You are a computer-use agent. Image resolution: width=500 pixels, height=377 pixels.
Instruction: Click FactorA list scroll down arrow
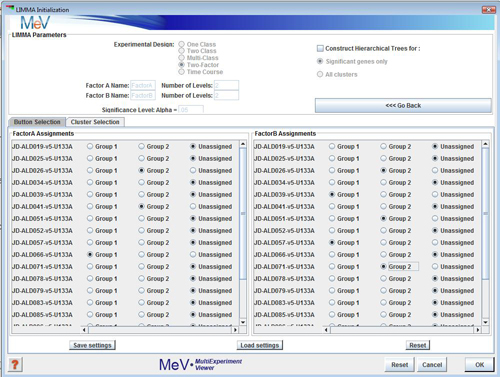(x=243, y=322)
